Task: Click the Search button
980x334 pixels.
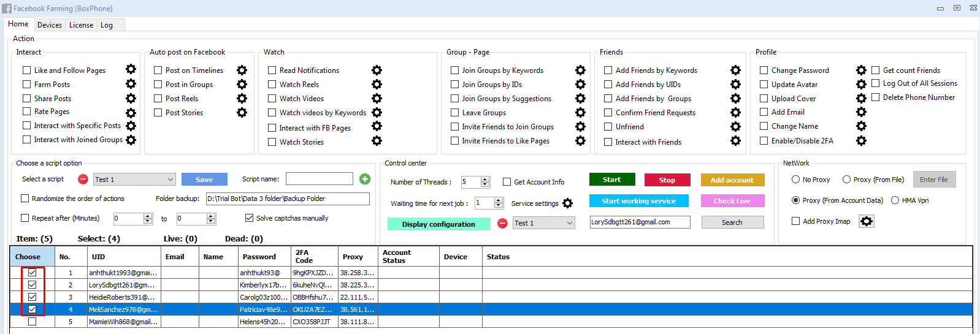Action: pos(732,222)
